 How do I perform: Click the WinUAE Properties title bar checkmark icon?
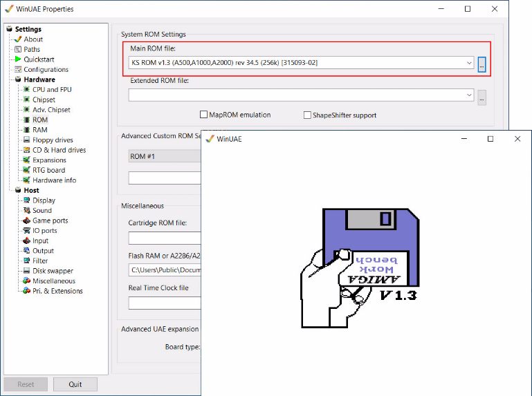[9, 8]
